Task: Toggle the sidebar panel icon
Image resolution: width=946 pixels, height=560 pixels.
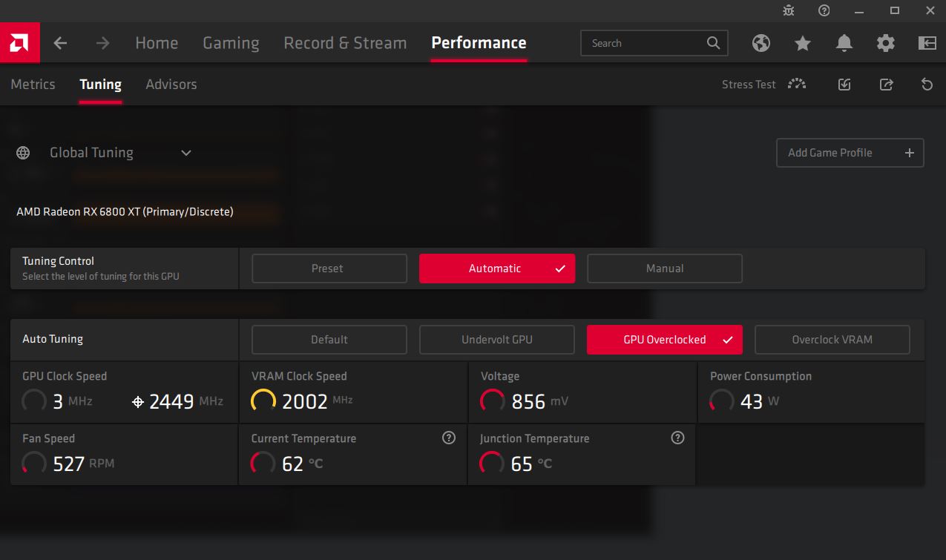Action: (927, 43)
